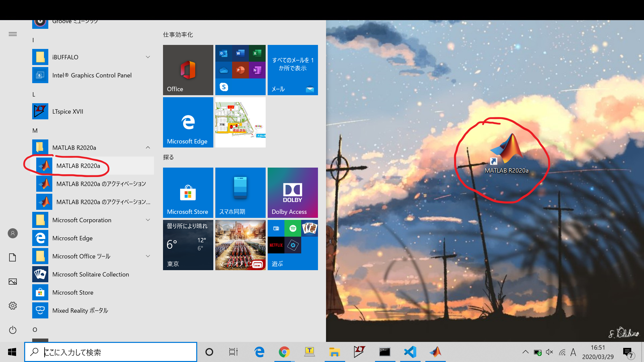Open the メール tile
Image resolution: width=644 pixels, height=362 pixels.
[x=293, y=70]
